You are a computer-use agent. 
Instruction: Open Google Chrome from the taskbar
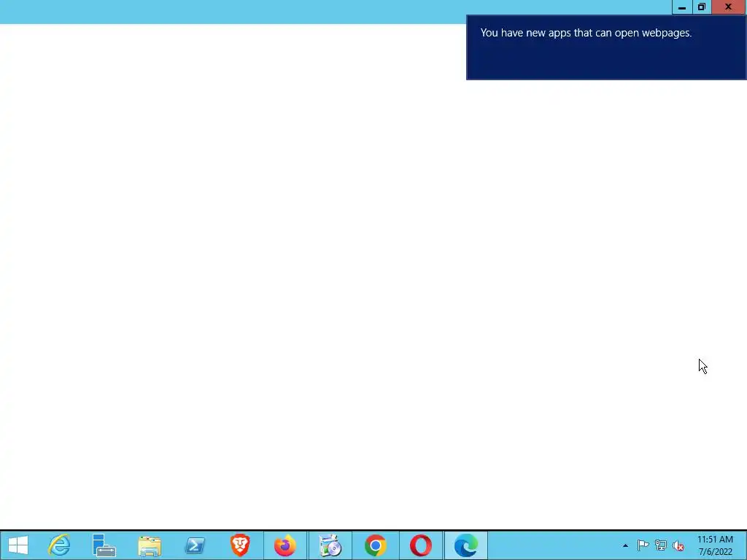[x=376, y=545]
